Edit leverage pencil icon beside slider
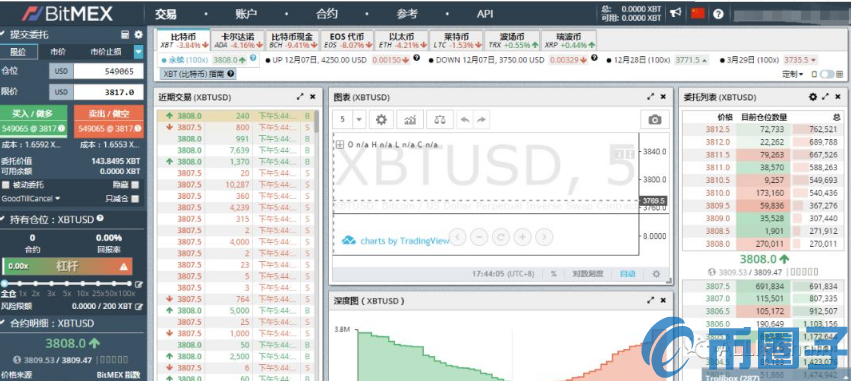The image size is (851, 381). click(x=139, y=284)
